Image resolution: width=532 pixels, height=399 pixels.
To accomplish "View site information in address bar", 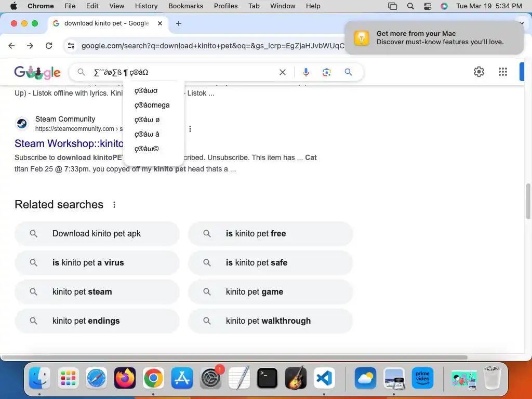I will tap(71, 46).
